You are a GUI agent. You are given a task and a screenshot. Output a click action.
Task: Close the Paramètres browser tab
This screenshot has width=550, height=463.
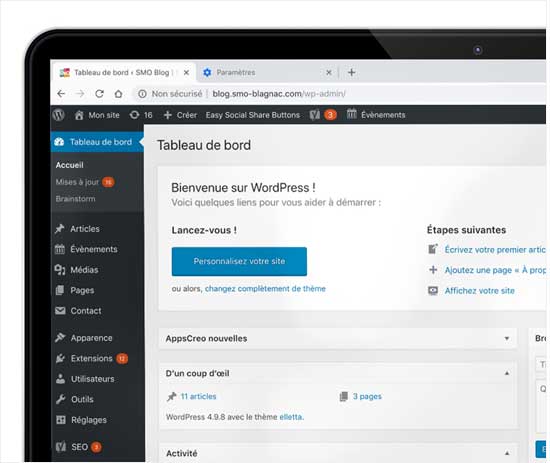pos(329,73)
